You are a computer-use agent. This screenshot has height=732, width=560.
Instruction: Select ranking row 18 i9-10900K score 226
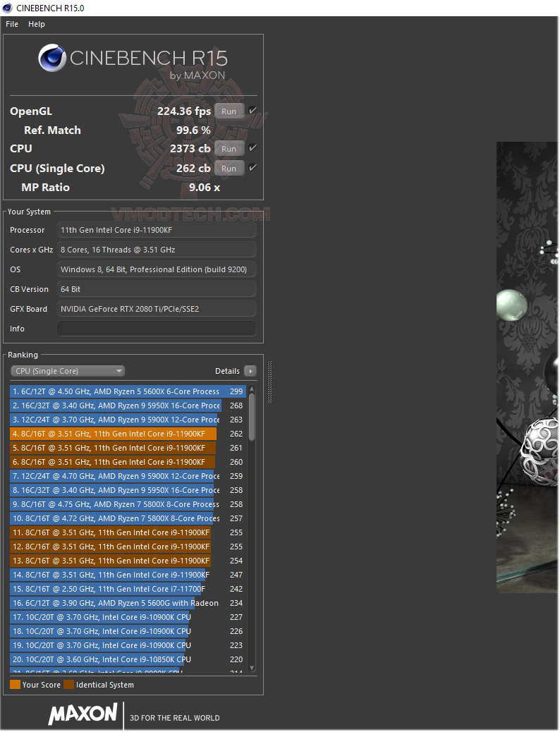coord(128,630)
